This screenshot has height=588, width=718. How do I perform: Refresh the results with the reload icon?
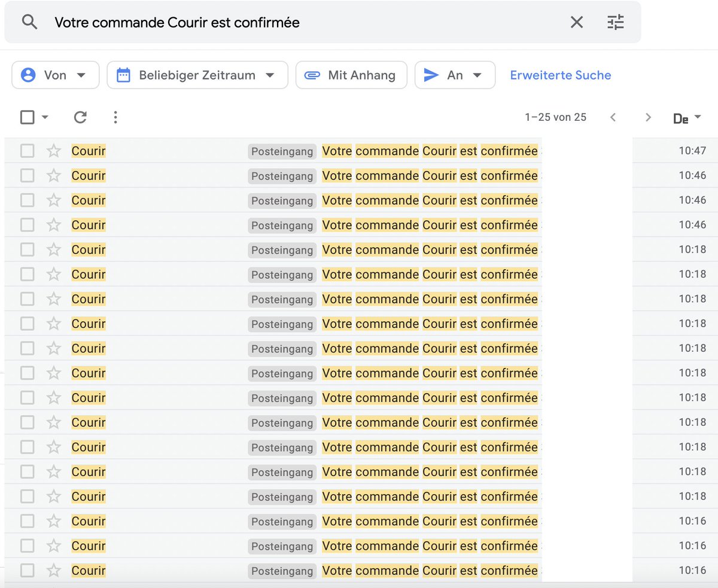coord(80,117)
